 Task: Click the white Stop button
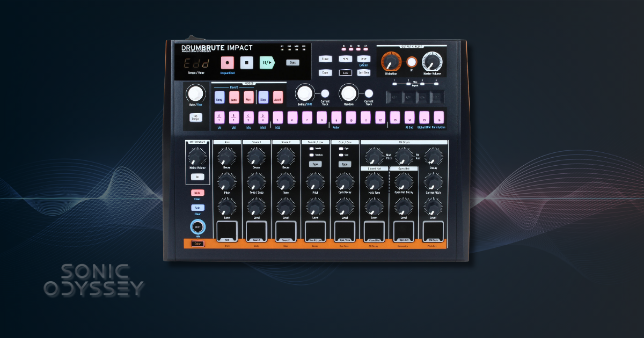point(246,63)
